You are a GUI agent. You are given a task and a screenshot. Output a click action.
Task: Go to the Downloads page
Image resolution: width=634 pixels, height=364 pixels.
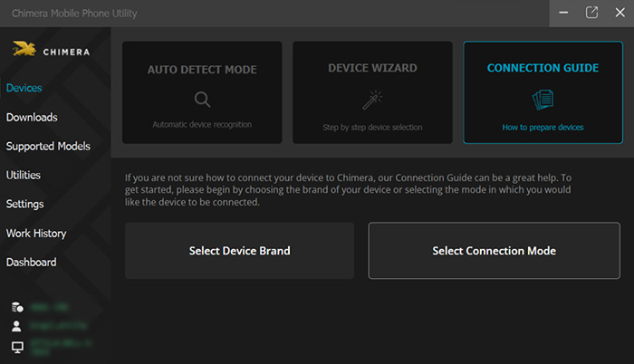(32, 117)
